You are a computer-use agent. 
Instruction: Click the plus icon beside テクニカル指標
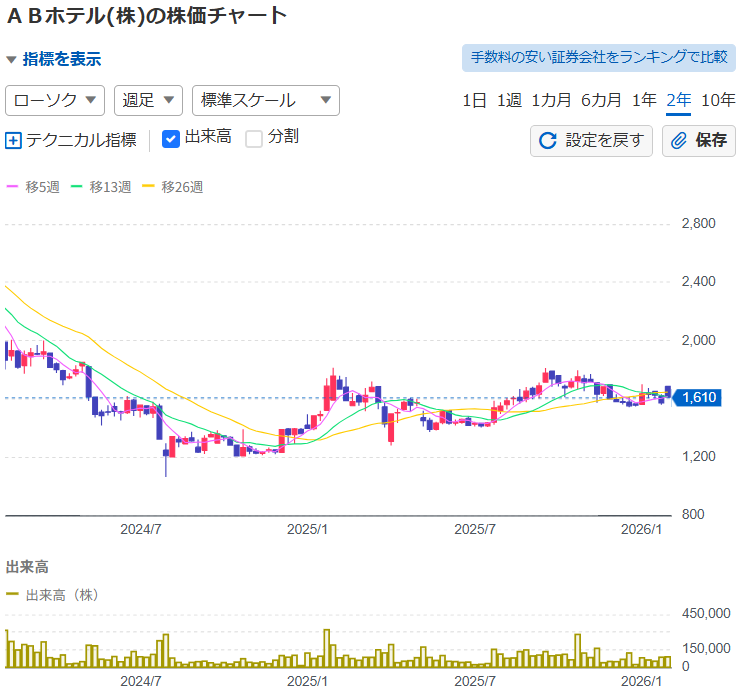coord(13,141)
